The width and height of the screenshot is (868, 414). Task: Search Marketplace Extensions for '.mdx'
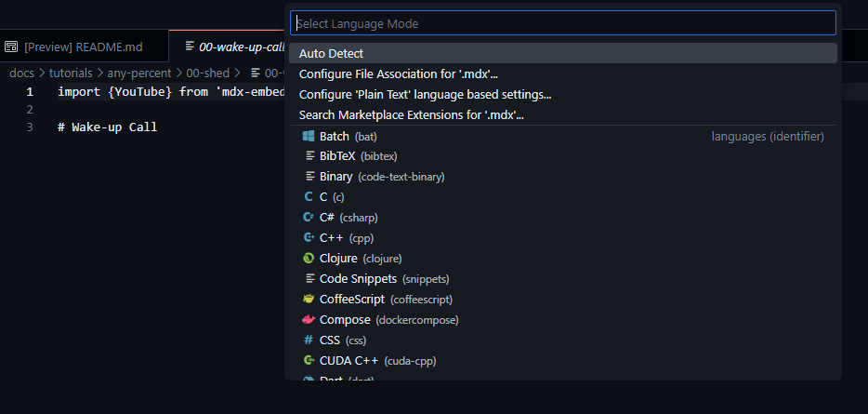563,114
